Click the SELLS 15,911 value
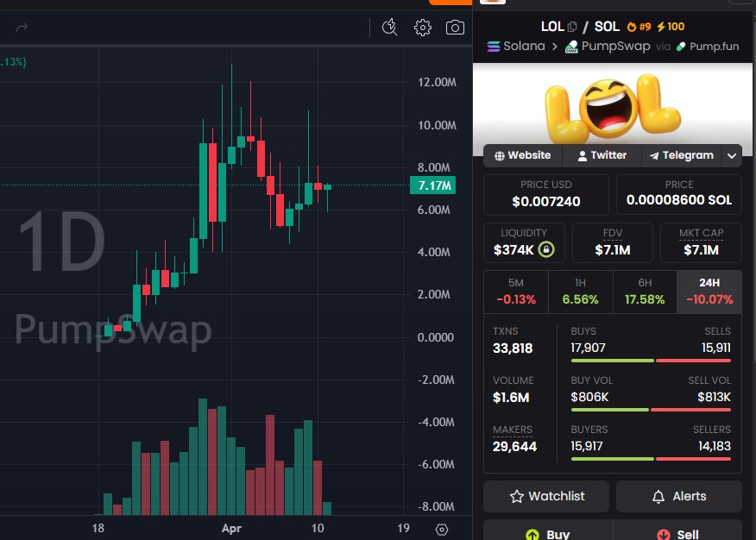The width and height of the screenshot is (756, 540). coord(716,348)
